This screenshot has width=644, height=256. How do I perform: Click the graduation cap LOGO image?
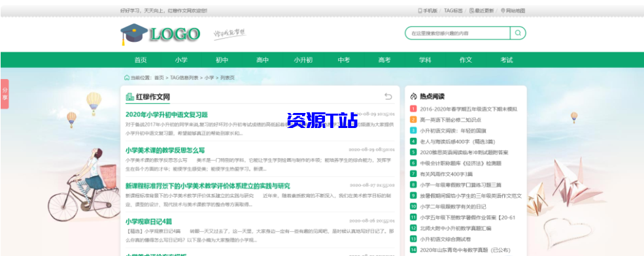click(x=160, y=34)
